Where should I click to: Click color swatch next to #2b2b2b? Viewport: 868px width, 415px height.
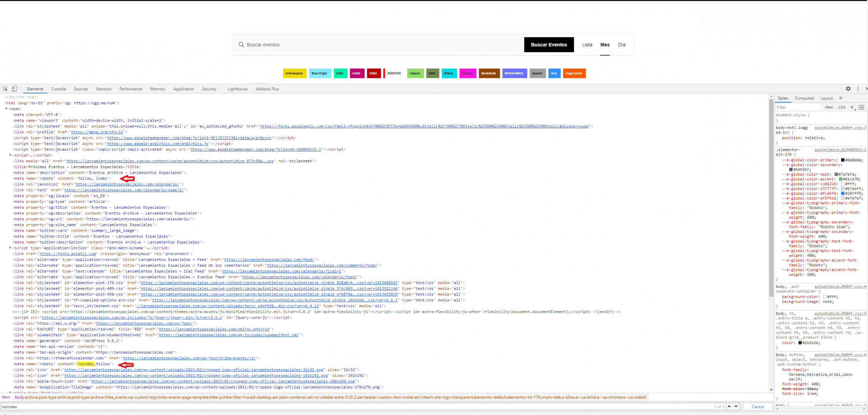pos(800,343)
